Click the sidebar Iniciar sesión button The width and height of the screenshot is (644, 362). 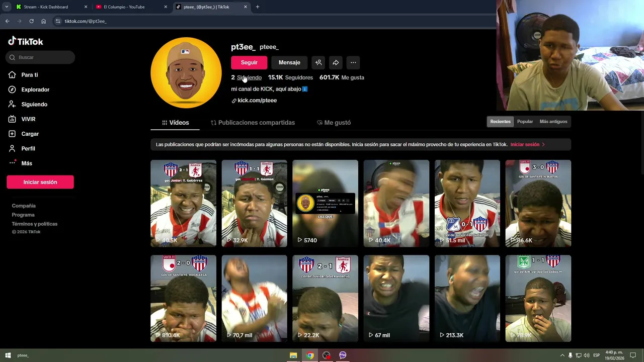(40, 182)
